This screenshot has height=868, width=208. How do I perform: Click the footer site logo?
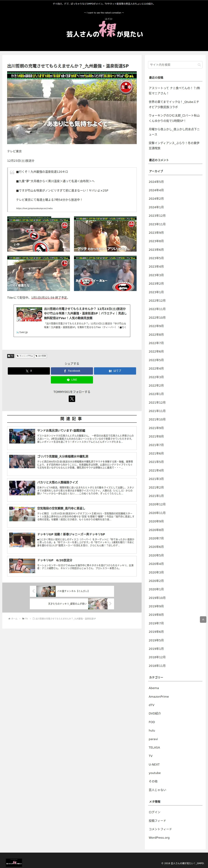click(x=14, y=863)
